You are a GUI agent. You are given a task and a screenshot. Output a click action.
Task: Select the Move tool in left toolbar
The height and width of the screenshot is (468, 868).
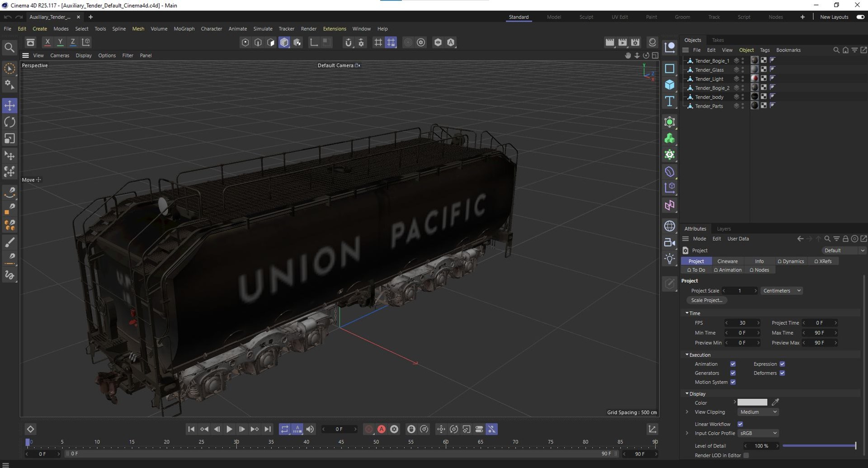pos(9,105)
